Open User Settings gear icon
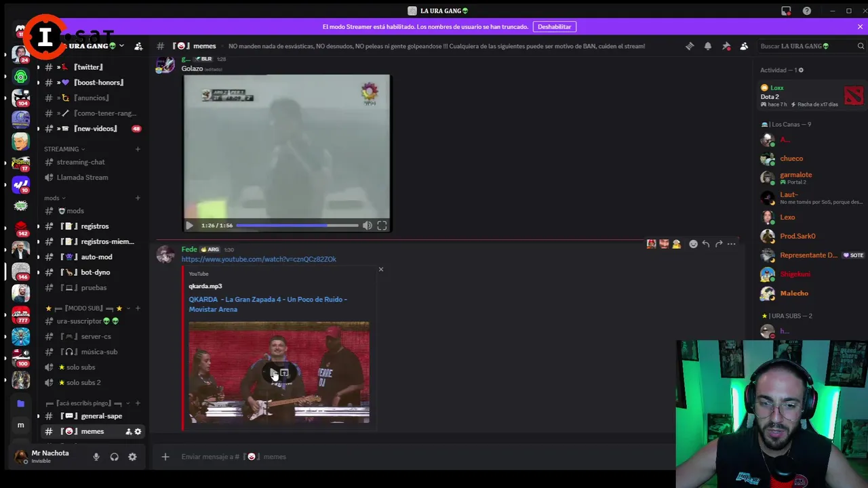This screenshot has height=488, width=868. [132, 457]
